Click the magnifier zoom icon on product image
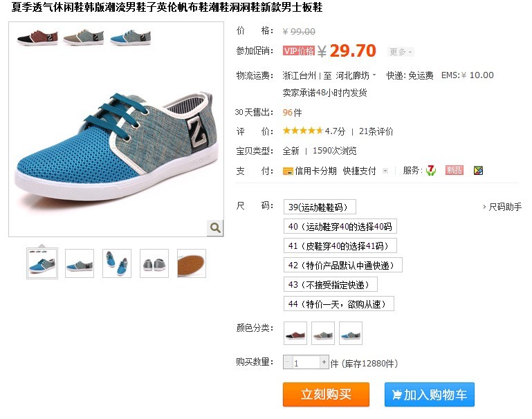 pyautogui.click(x=215, y=227)
